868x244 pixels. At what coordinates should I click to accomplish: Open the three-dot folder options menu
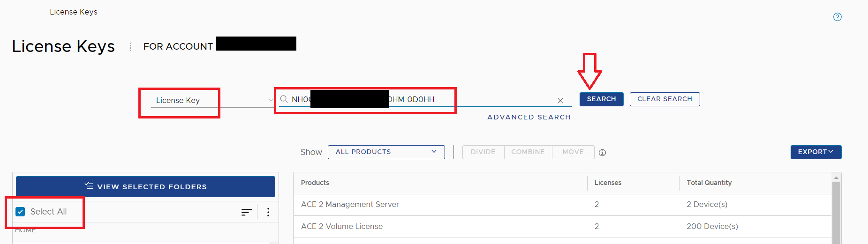pyautogui.click(x=268, y=212)
